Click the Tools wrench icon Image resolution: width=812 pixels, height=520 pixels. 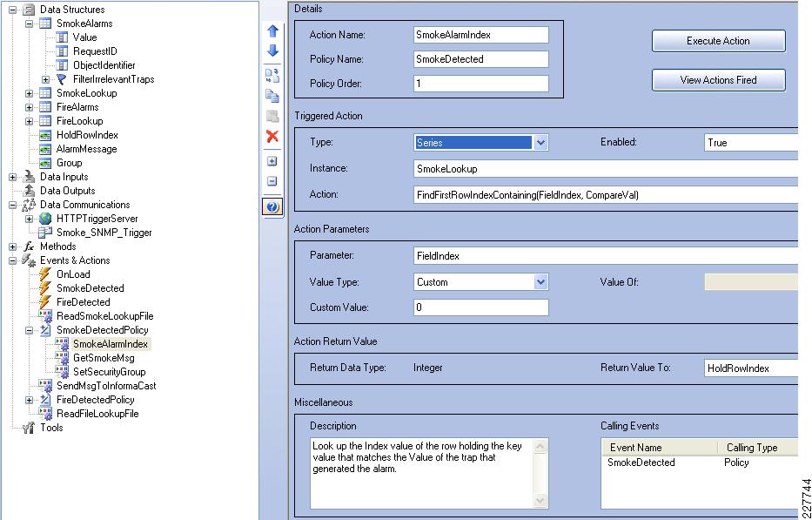point(29,429)
